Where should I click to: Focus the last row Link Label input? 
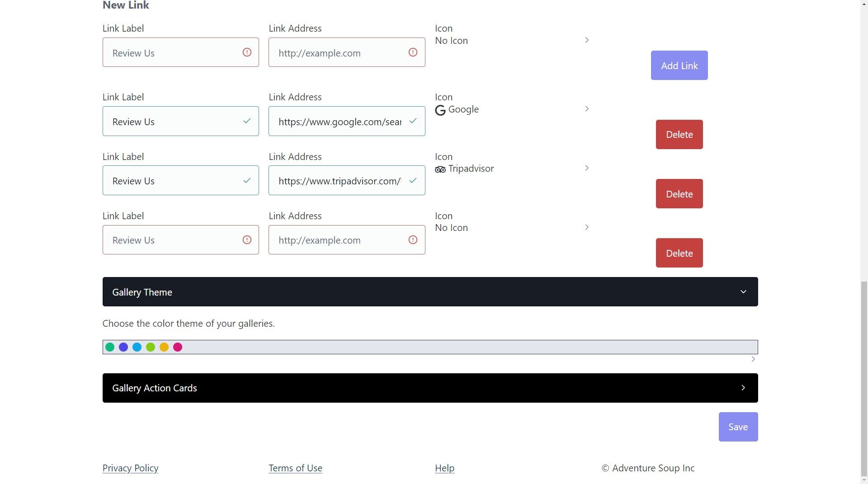pyautogui.click(x=181, y=240)
